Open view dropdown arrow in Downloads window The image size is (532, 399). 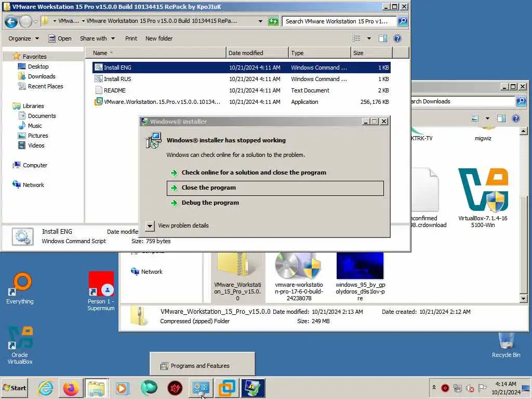pyautogui.click(x=487, y=118)
